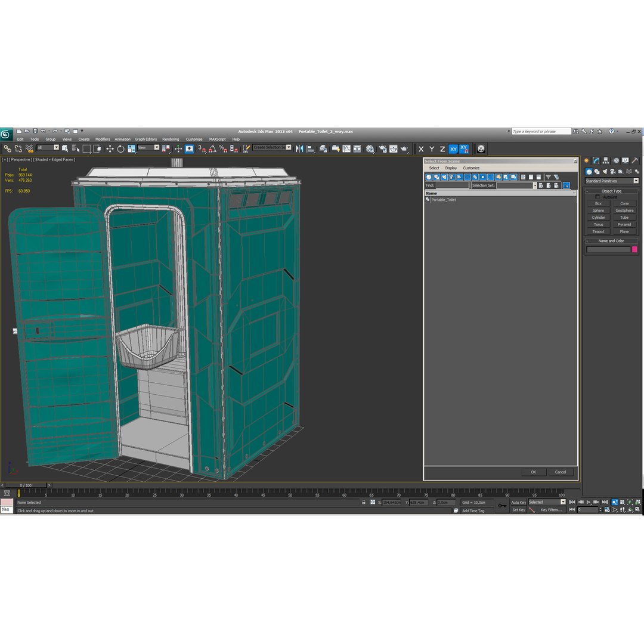Viewport: 644px width, 644px height.
Task: Activate the Select and Scale tool
Action: [x=131, y=148]
